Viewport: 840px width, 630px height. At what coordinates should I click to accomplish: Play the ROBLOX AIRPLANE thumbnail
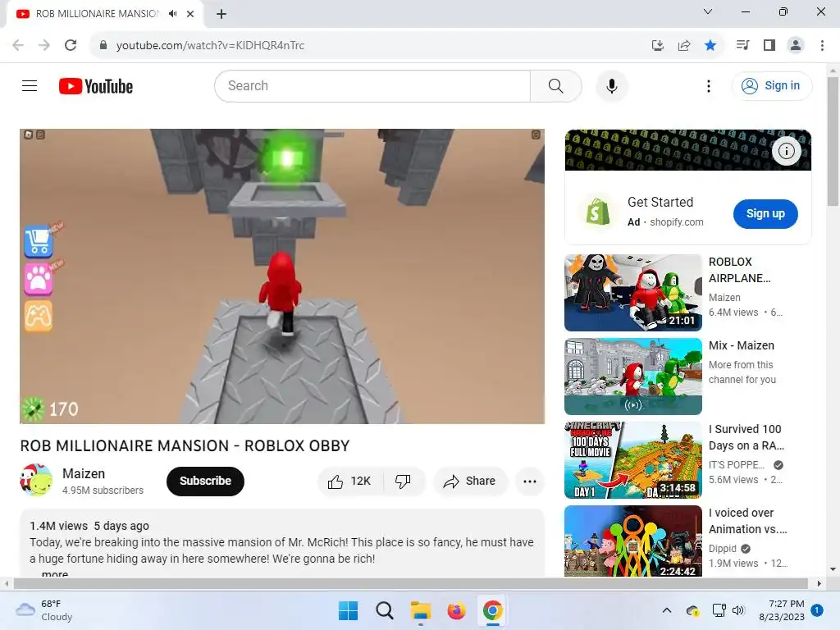tap(632, 293)
